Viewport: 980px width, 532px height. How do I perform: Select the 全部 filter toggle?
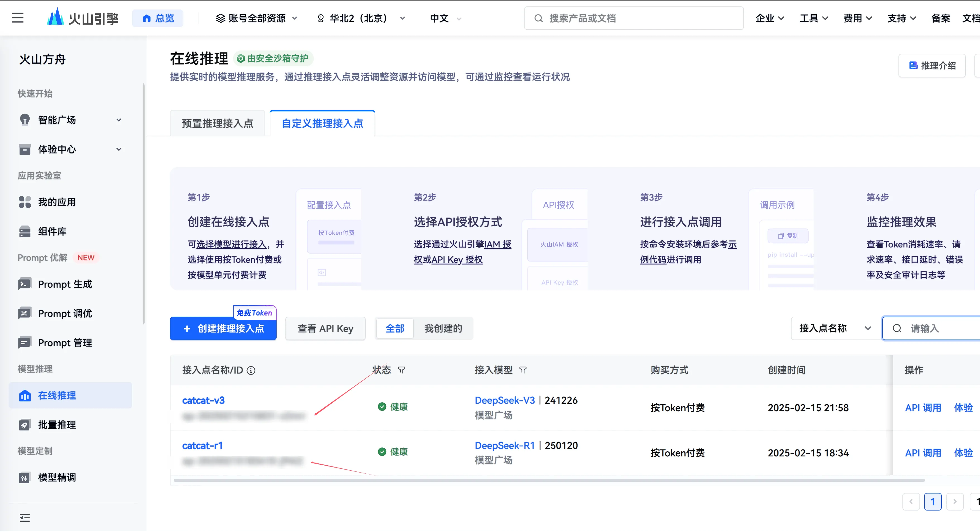click(x=395, y=329)
